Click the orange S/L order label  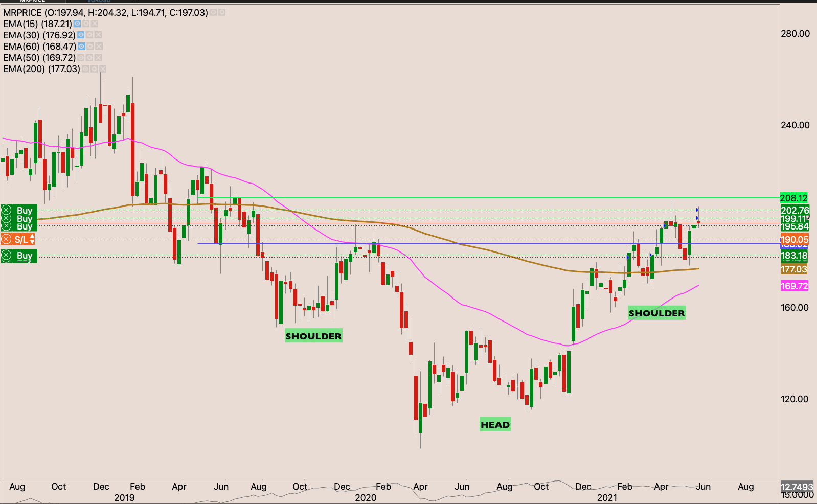click(21, 239)
